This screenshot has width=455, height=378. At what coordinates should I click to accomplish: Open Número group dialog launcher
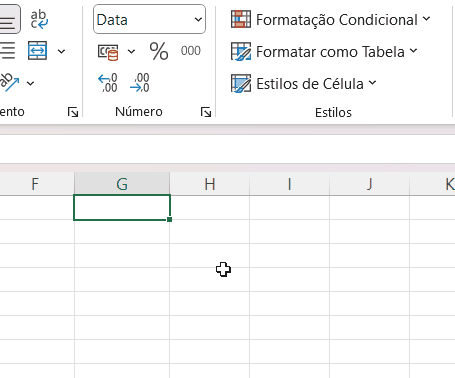(206, 112)
